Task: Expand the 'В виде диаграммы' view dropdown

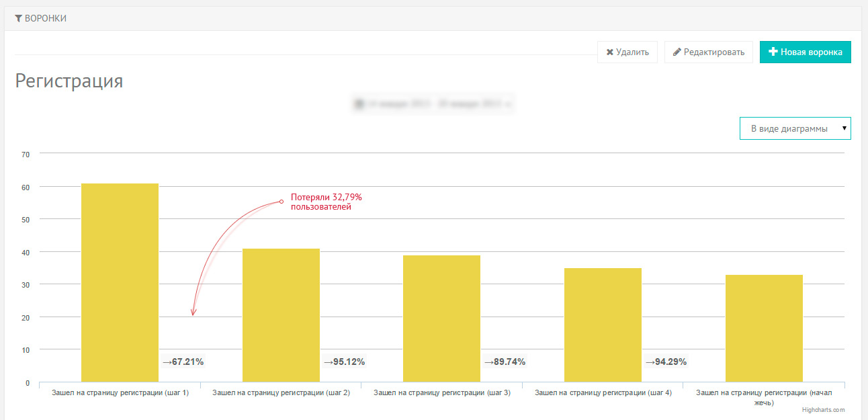Action: click(789, 128)
